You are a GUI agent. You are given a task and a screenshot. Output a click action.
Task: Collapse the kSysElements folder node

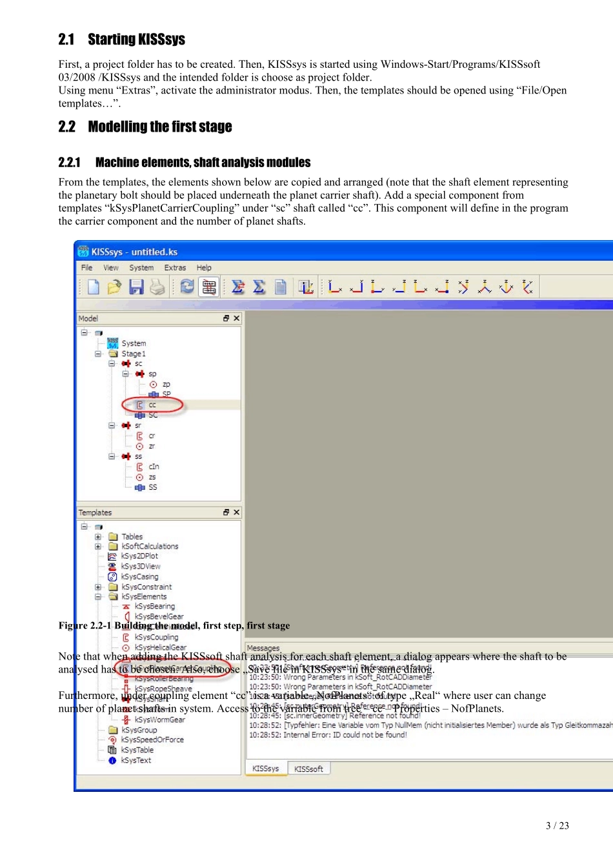click(x=98, y=597)
